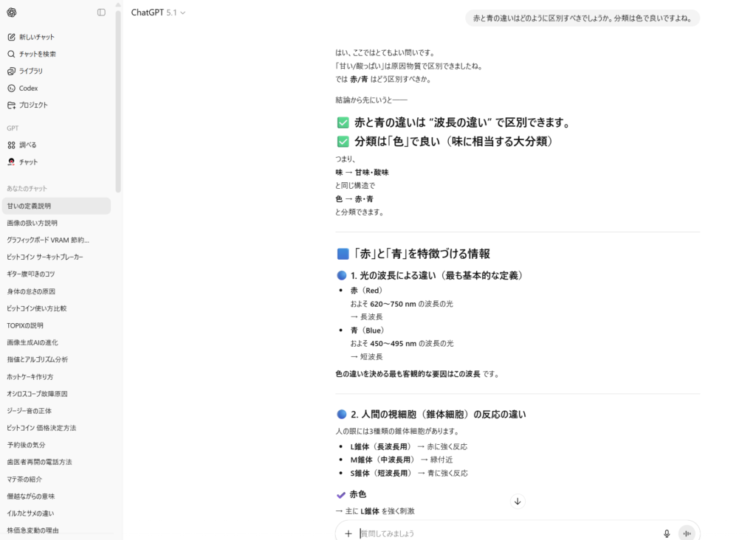Click the plus attach button in the input bar

tap(348, 533)
